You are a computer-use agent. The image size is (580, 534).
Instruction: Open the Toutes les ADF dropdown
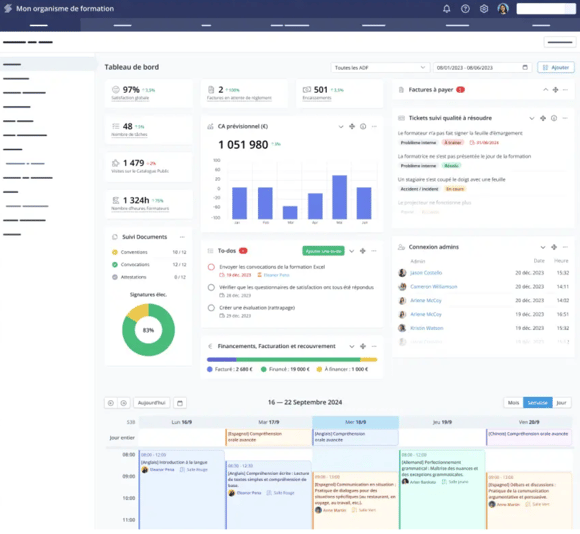[380, 68]
